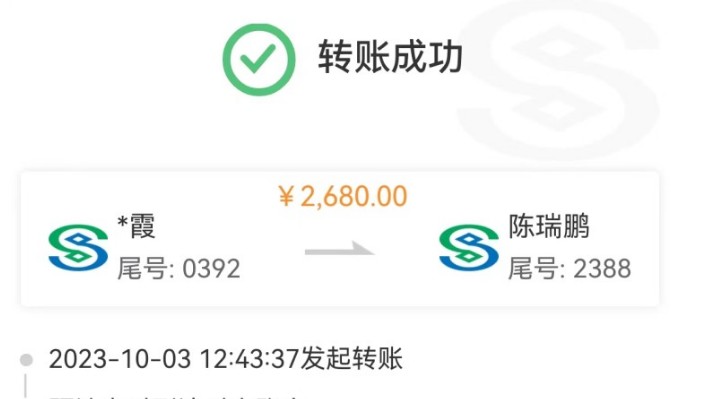The height and width of the screenshot is (399, 710).
Task: Click the transfer details card background
Action: tap(340, 239)
